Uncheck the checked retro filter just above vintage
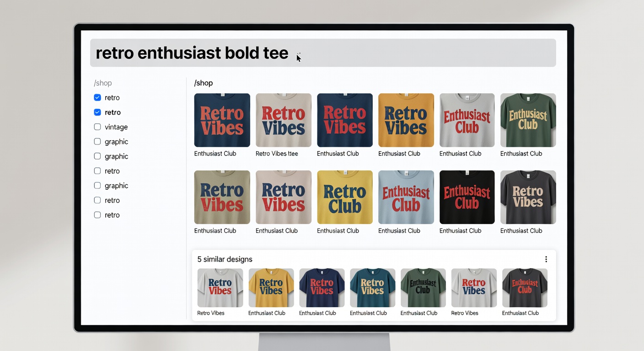 point(97,112)
